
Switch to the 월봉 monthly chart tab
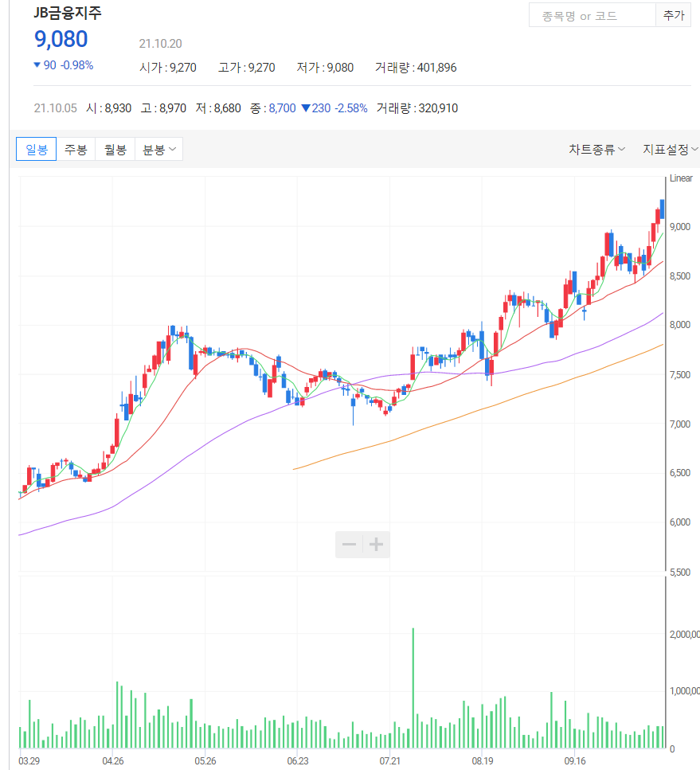(115, 149)
